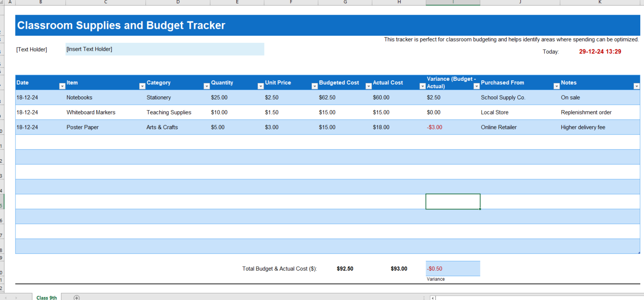Click the New Sheet plus icon

click(77, 297)
